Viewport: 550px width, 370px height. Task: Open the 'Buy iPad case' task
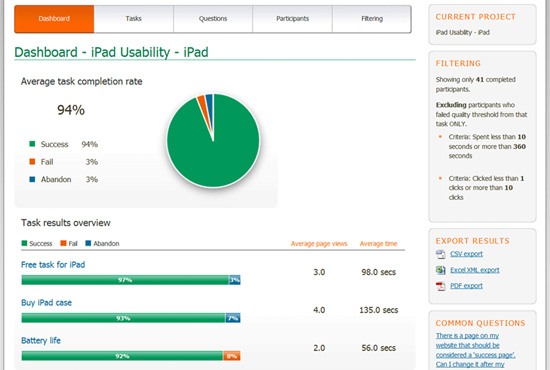pyautogui.click(x=46, y=303)
